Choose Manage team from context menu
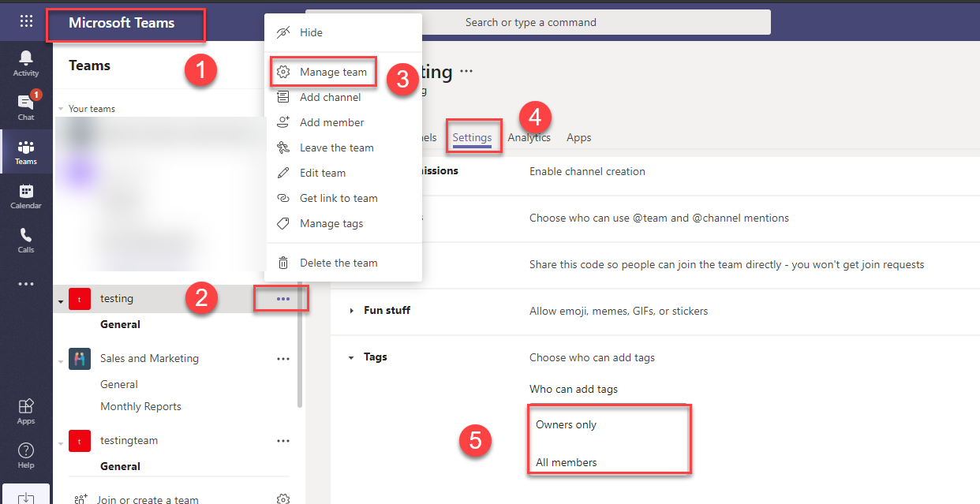Screen dimensions: 980x504 point(333,72)
